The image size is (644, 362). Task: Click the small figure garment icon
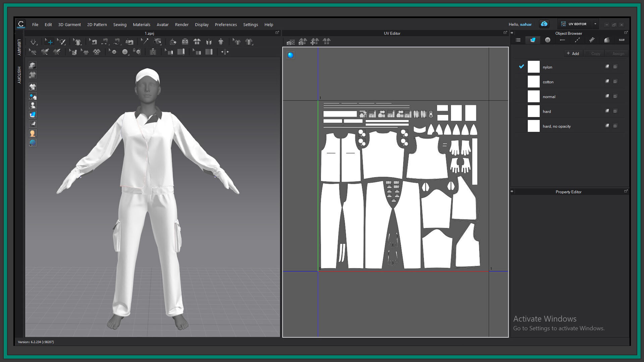[221, 42]
